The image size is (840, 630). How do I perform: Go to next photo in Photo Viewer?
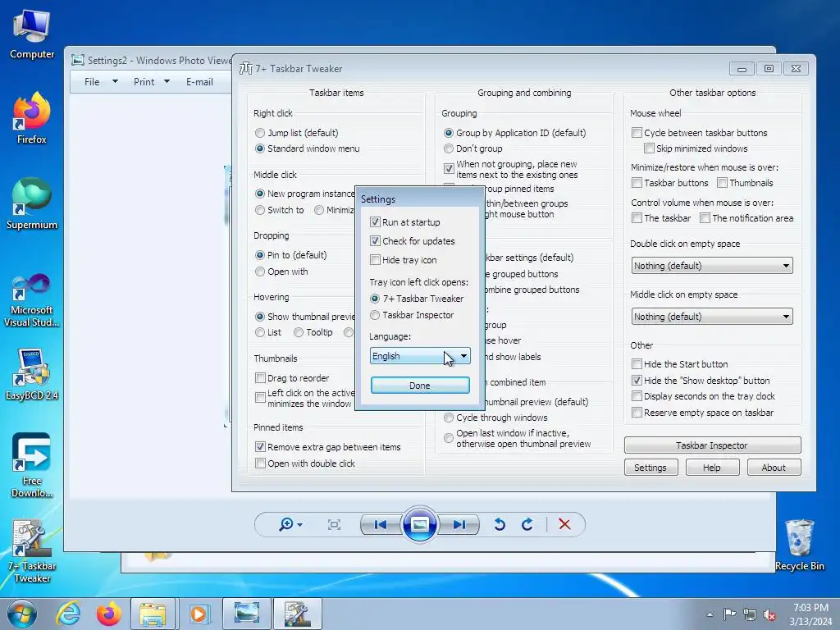(459, 524)
